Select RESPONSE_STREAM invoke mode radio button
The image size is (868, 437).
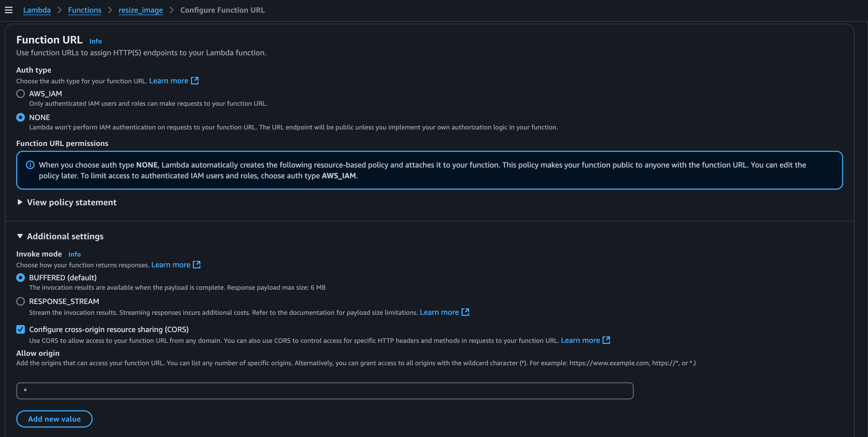[21, 301]
